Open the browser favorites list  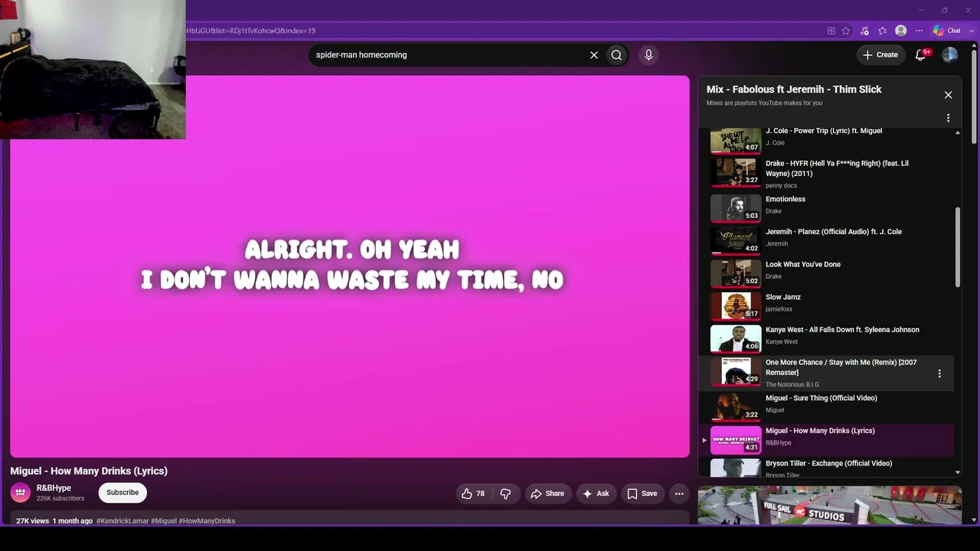[882, 31]
